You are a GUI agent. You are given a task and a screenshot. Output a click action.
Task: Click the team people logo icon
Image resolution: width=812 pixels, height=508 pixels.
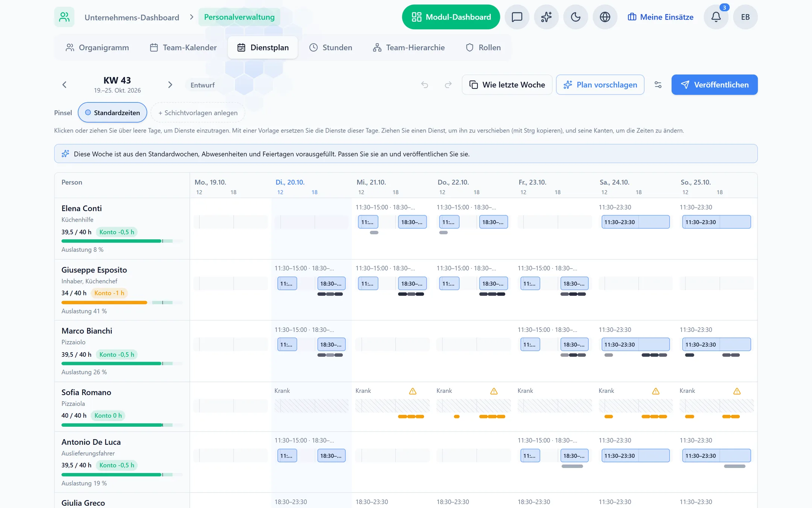click(64, 17)
